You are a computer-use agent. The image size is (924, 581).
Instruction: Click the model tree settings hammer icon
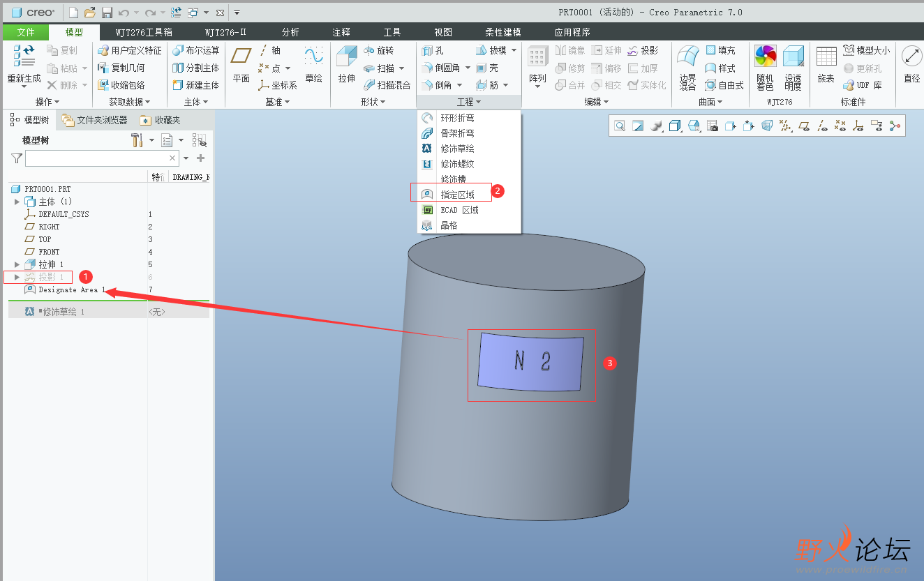click(x=137, y=140)
